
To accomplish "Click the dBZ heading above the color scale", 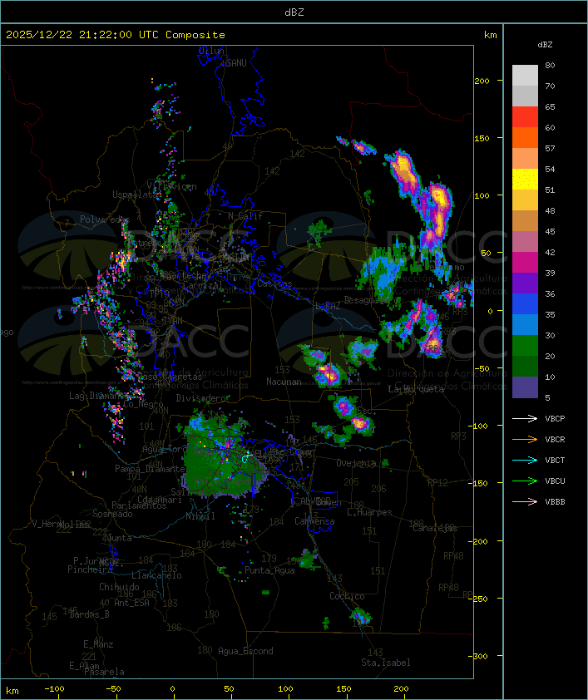I will click(x=545, y=45).
